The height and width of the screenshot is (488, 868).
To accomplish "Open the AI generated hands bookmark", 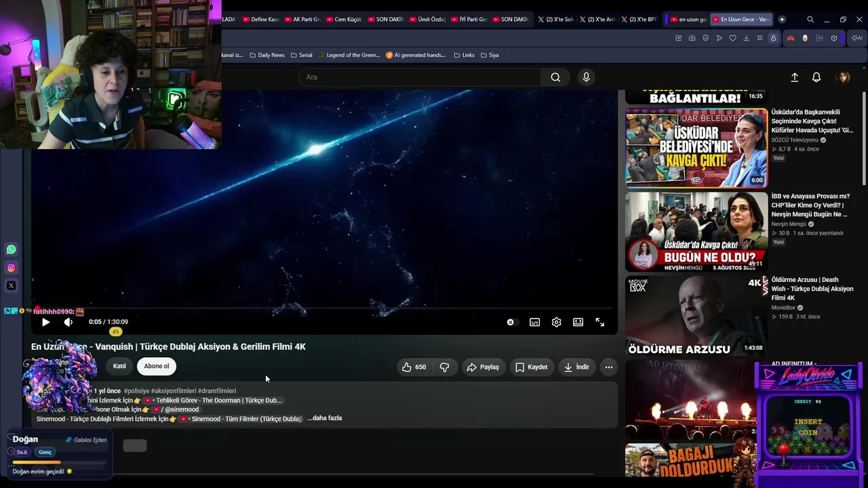I will tap(416, 55).
